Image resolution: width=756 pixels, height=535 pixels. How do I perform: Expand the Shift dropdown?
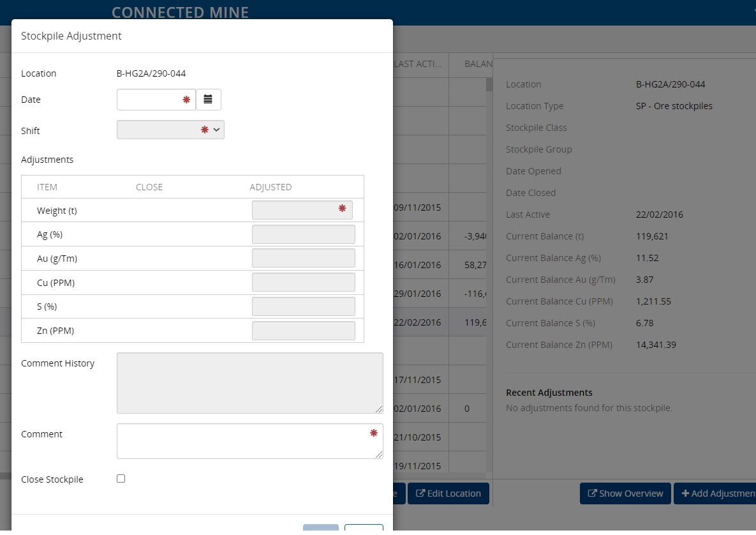click(171, 130)
